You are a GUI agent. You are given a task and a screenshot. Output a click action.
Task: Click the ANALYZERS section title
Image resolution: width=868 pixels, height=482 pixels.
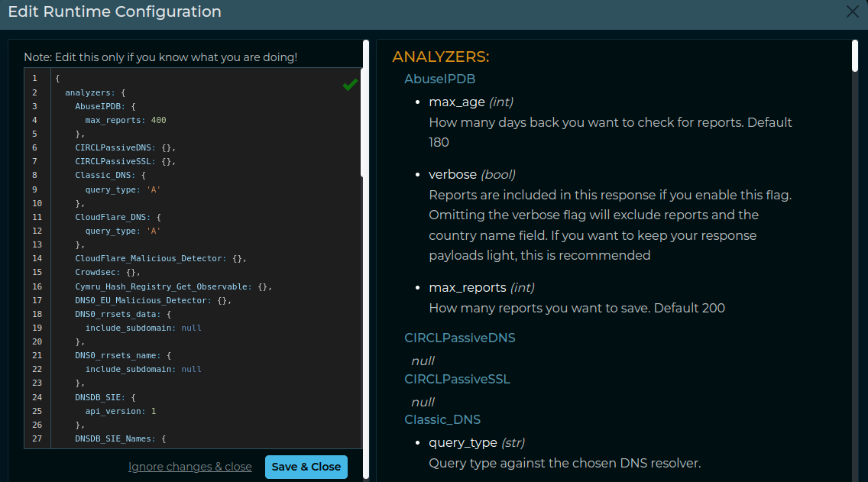[441, 57]
